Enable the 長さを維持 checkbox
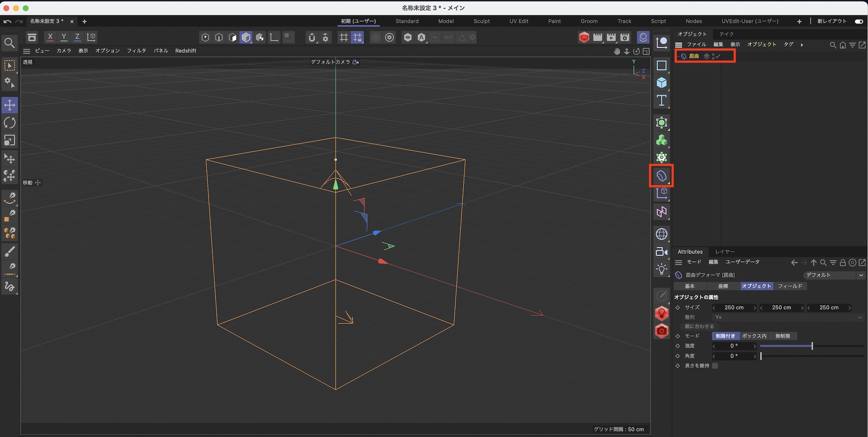Screen dimensions: 868x437 point(715,366)
